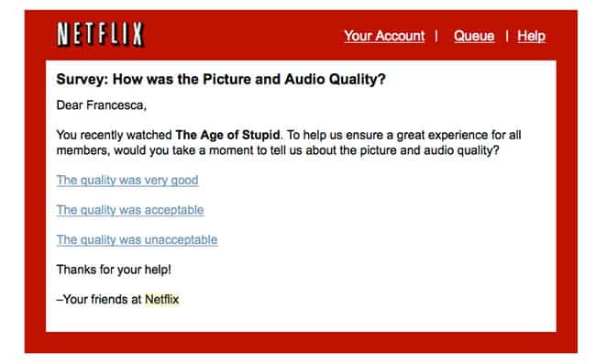Click the word 'members' in the paragraph

83,150
